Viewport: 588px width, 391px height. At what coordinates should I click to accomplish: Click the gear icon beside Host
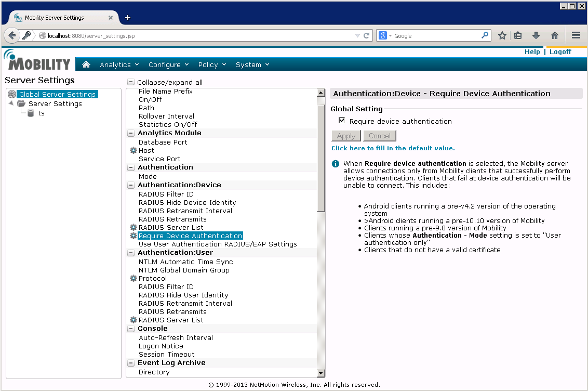133,150
